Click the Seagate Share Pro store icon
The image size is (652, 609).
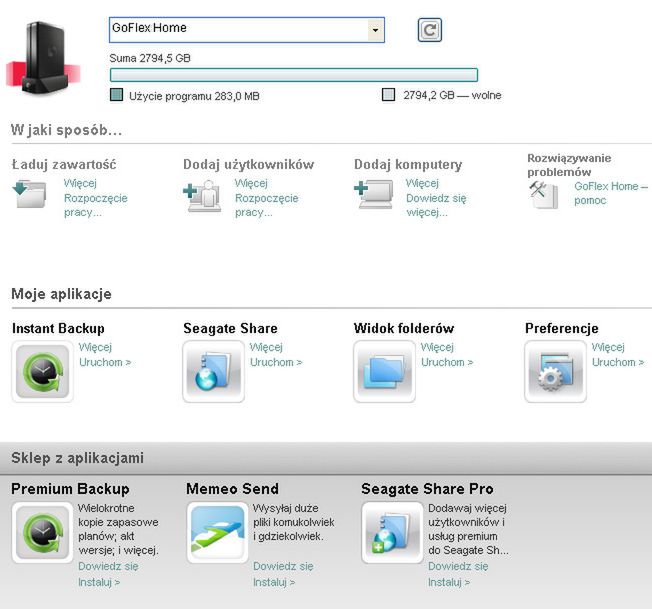point(393,533)
